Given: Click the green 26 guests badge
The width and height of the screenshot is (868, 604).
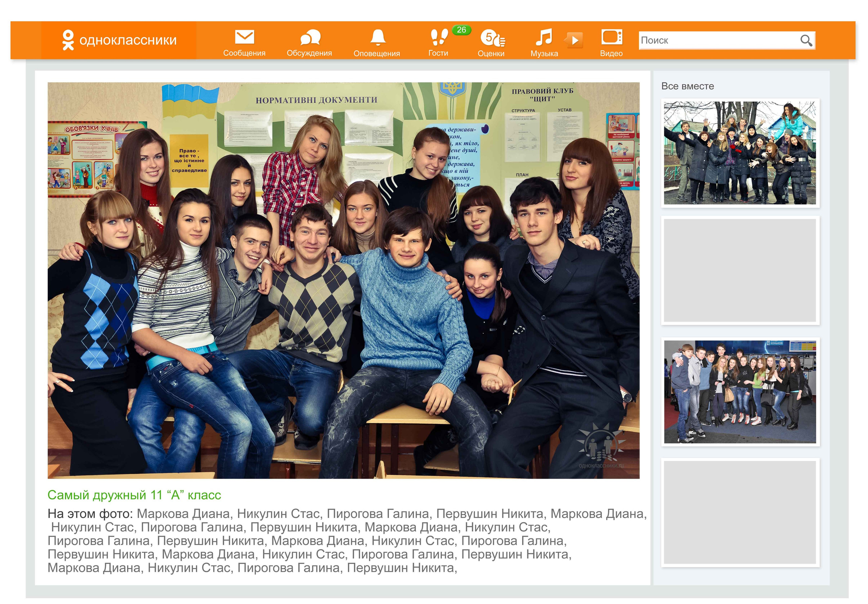Looking at the screenshot, I should pyautogui.click(x=461, y=30).
